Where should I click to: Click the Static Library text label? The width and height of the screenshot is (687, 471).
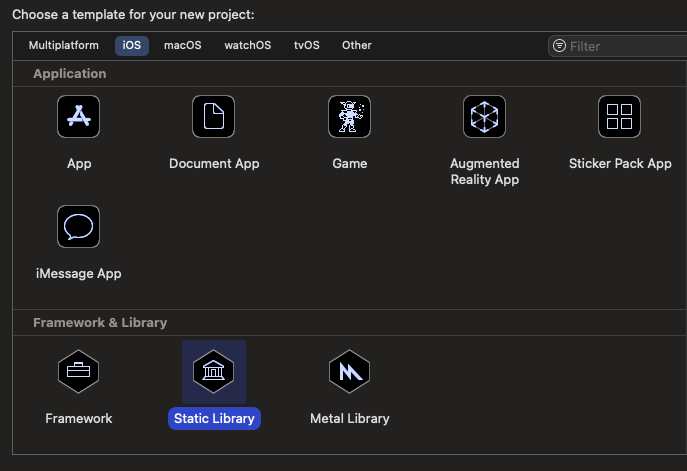coord(214,419)
